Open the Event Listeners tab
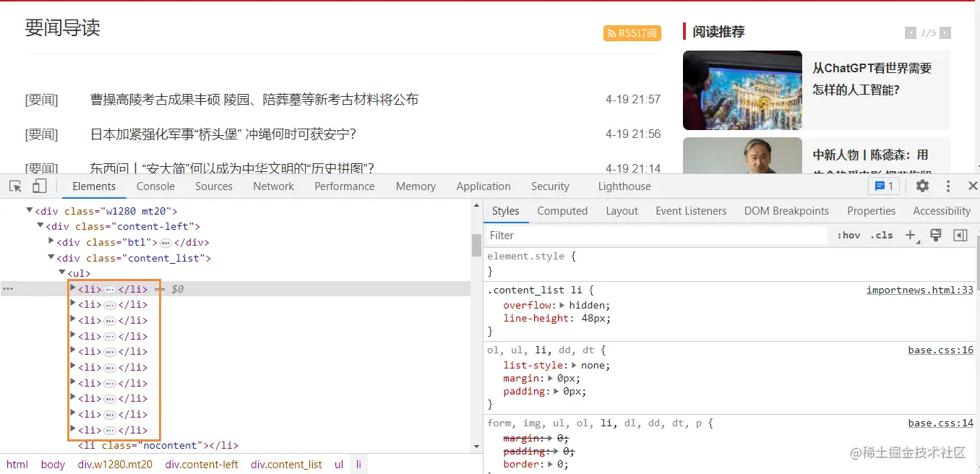The image size is (980, 474). 691,211
